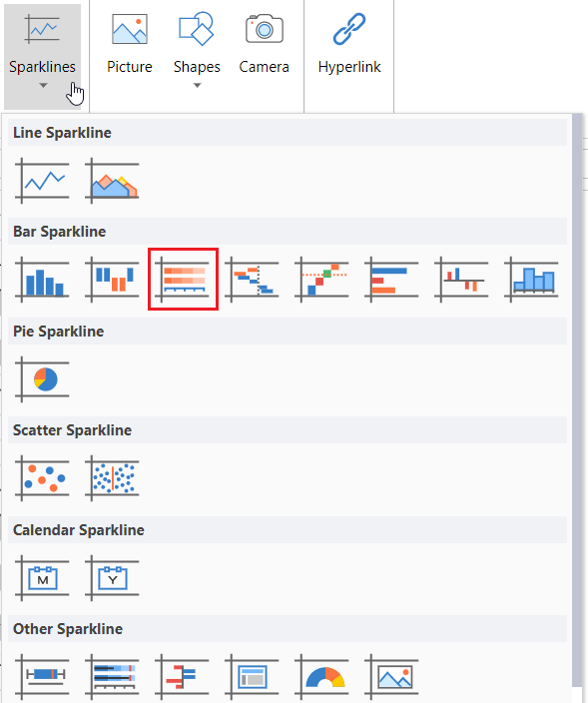Select the Line sparkline icon
The width and height of the screenshot is (588, 703).
(x=42, y=180)
